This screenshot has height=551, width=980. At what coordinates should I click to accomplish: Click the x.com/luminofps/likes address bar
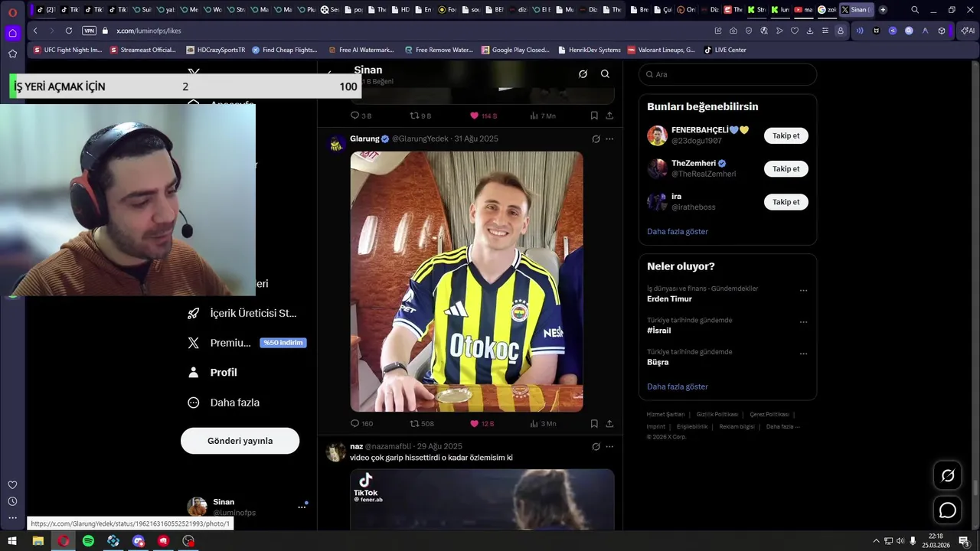149,31
